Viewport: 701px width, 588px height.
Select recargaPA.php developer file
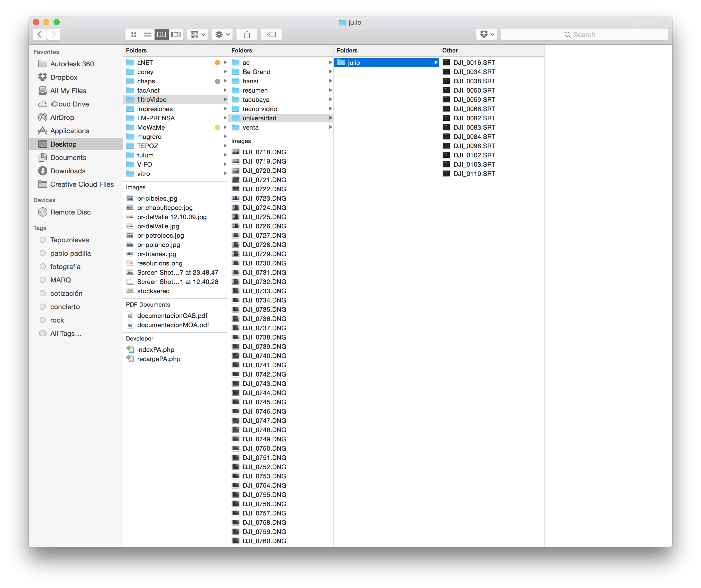pos(176,359)
